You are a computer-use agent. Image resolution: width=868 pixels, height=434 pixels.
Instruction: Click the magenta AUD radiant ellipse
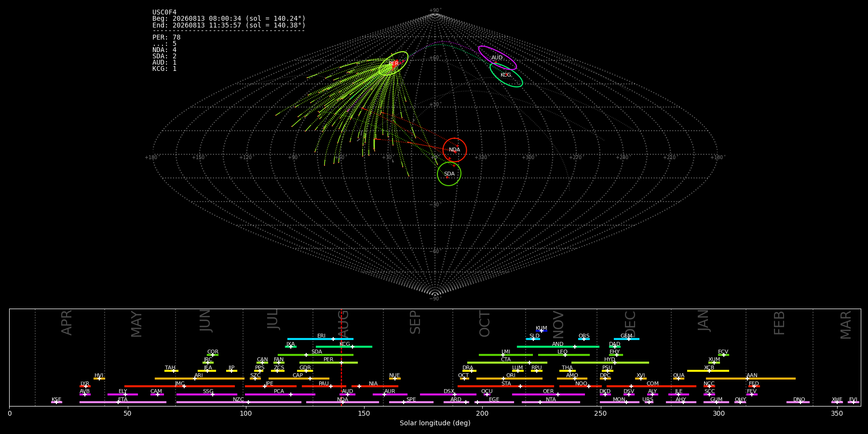point(497,58)
